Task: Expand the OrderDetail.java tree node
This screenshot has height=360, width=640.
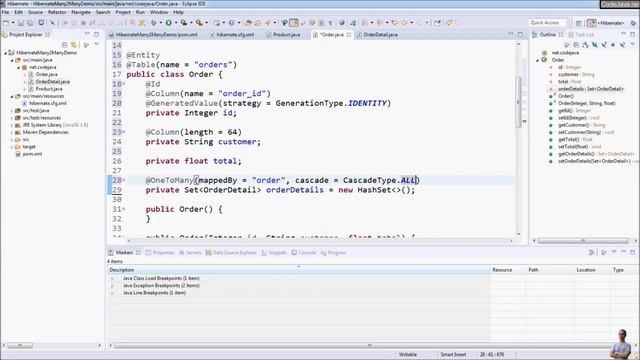Action: coord(25,82)
